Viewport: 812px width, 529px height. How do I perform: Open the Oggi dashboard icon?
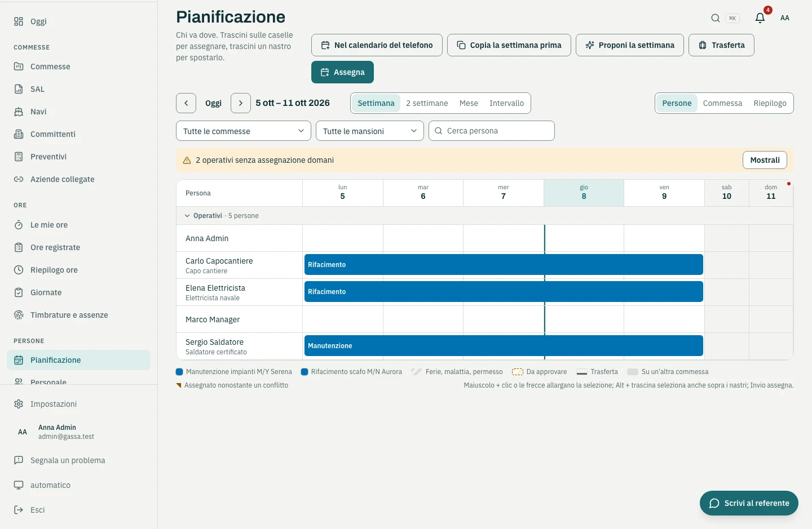pos(19,21)
